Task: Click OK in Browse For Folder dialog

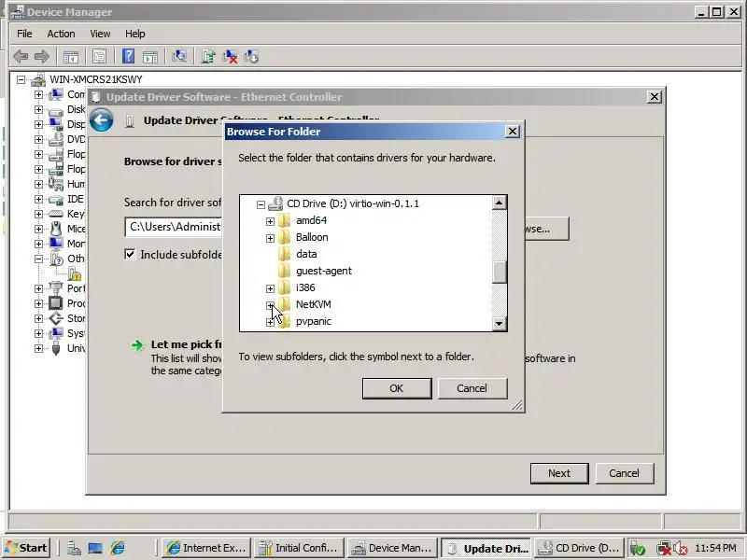Action: coord(397,388)
